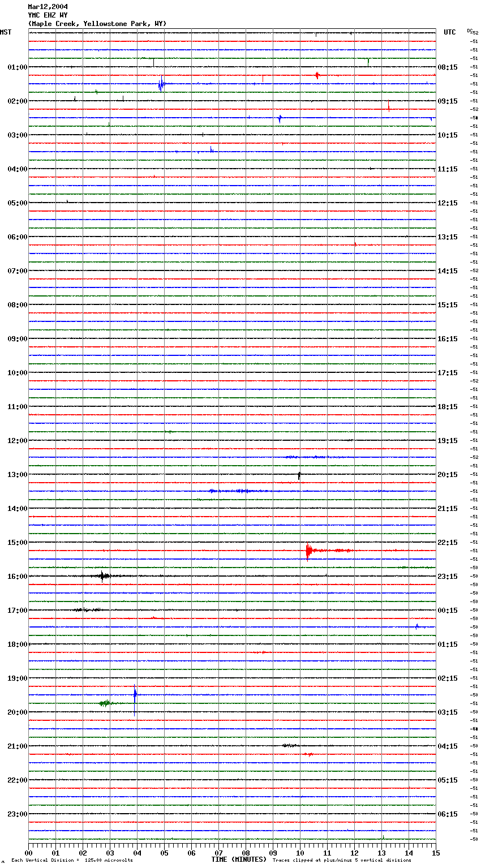Click the 00:15 UTC label
Screen dimensions: 481x868
(448, 611)
